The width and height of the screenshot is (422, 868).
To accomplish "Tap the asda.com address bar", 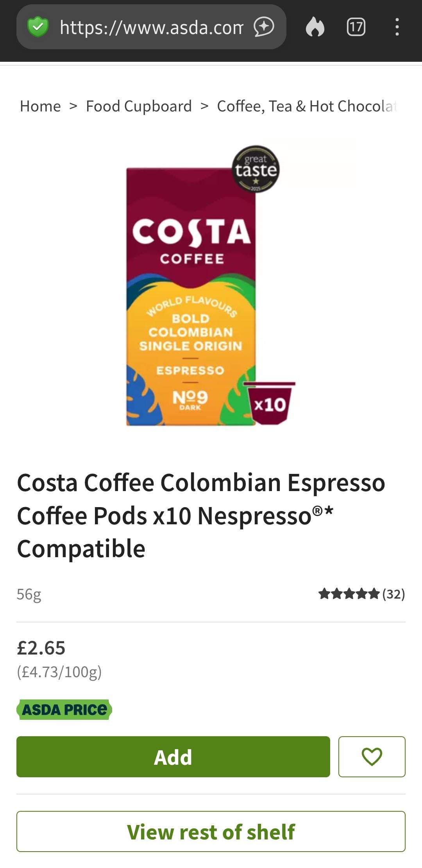I will click(x=151, y=27).
